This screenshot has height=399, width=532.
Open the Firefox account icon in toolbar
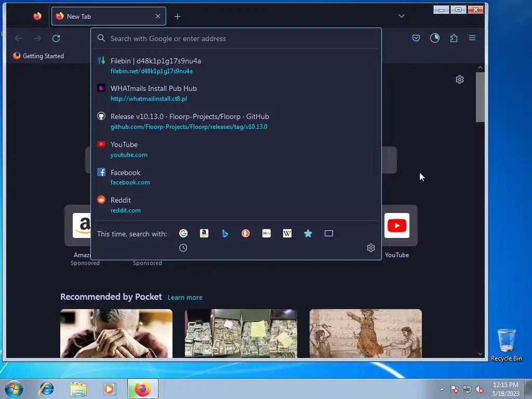[x=435, y=38]
